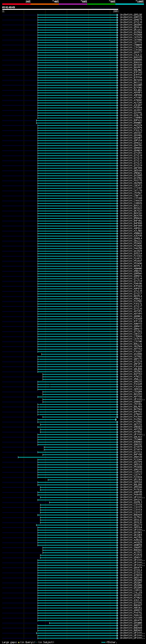Click the purple ~60% identity legend segment

coord(73,4)
